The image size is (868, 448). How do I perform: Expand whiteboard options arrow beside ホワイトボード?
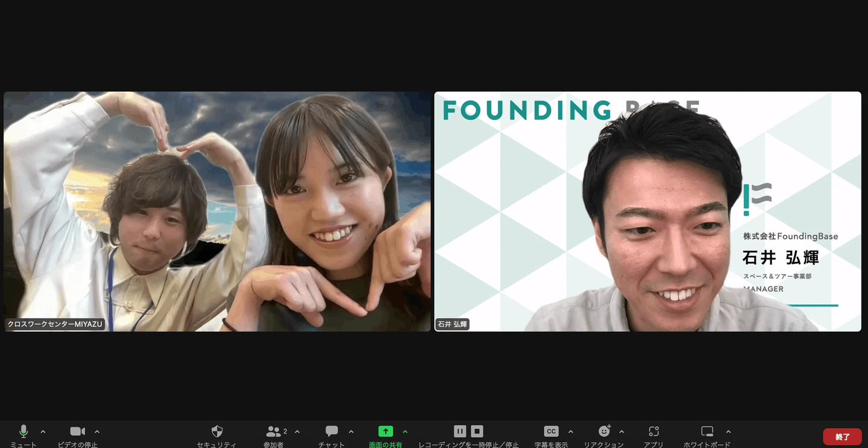click(x=728, y=431)
